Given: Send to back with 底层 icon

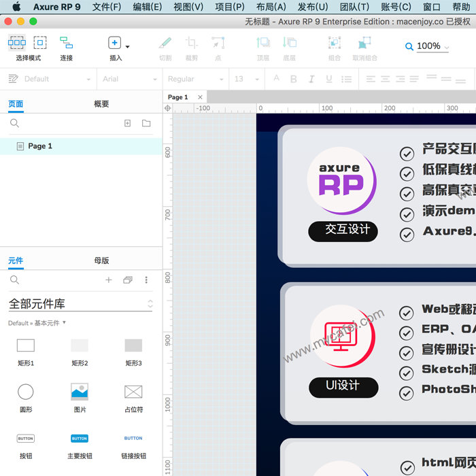Looking at the screenshot, I should tap(289, 42).
